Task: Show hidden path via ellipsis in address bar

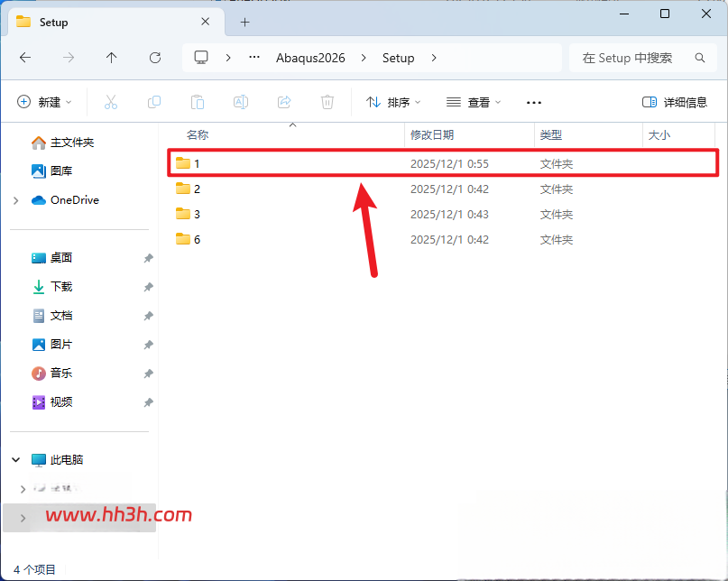Action: 254,57
